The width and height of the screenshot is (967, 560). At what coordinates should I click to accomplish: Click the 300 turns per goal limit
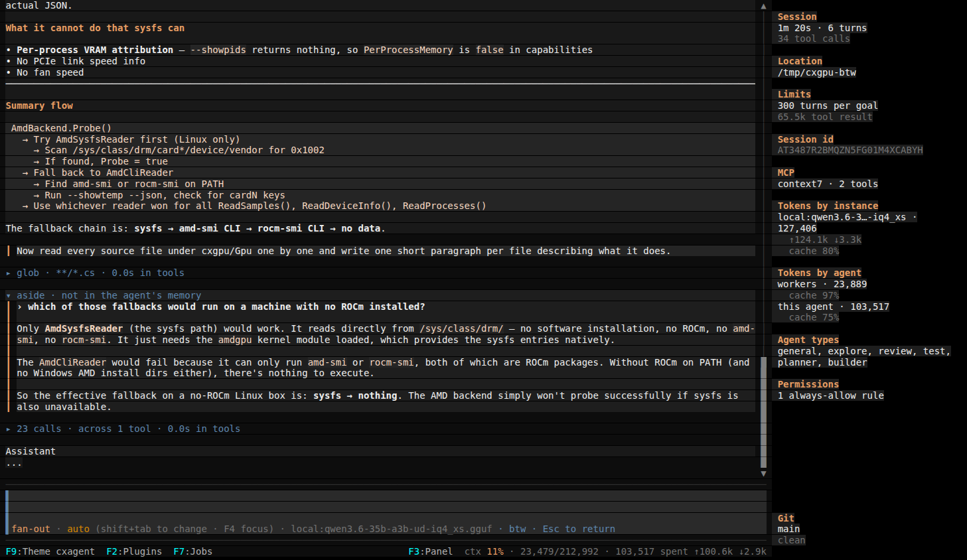coord(828,105)
